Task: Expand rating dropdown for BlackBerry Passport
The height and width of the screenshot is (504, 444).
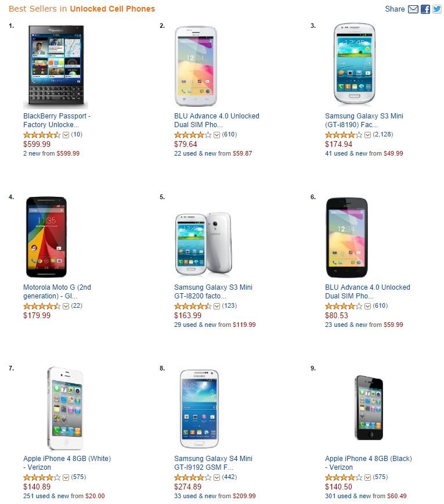Action: pyautogui.click(x=66, y=135)
